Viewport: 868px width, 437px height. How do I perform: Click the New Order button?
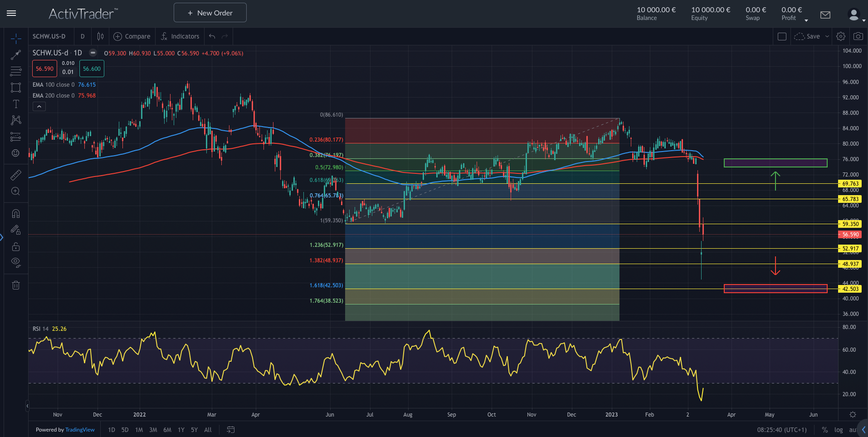click(x=210, y=12)
